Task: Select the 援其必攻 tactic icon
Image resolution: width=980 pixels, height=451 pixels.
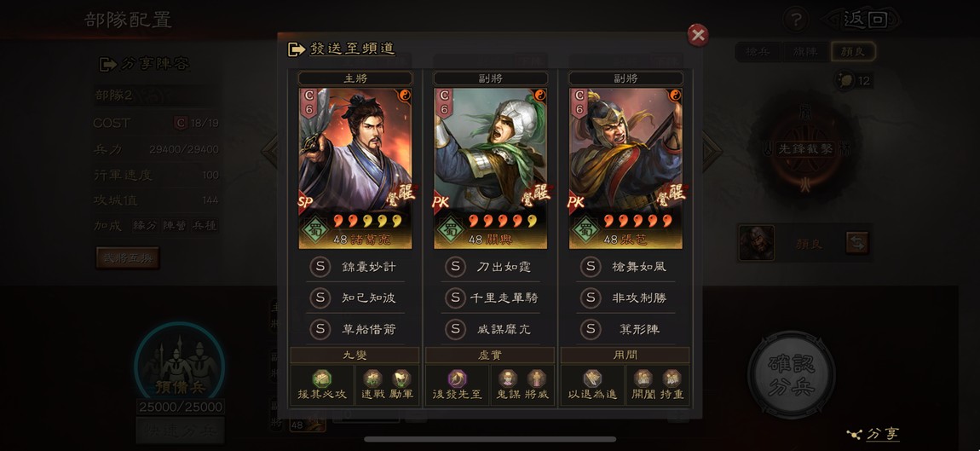Action: [321, 379]
